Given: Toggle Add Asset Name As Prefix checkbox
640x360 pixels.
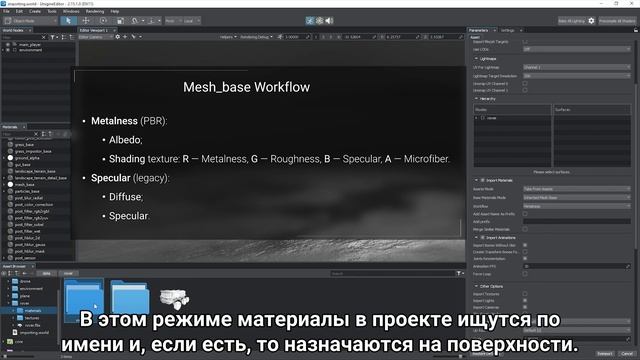Looking at the screenshot, I should pos(525,214).
